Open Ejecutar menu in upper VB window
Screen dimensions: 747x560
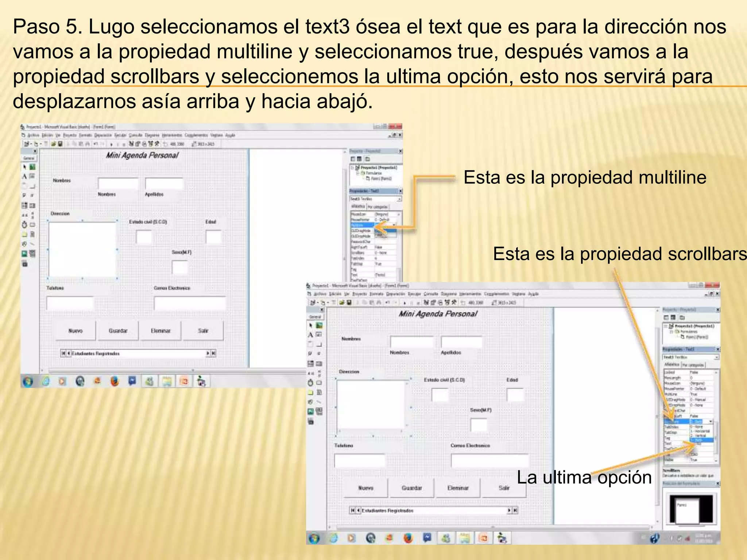click(120, 135)
